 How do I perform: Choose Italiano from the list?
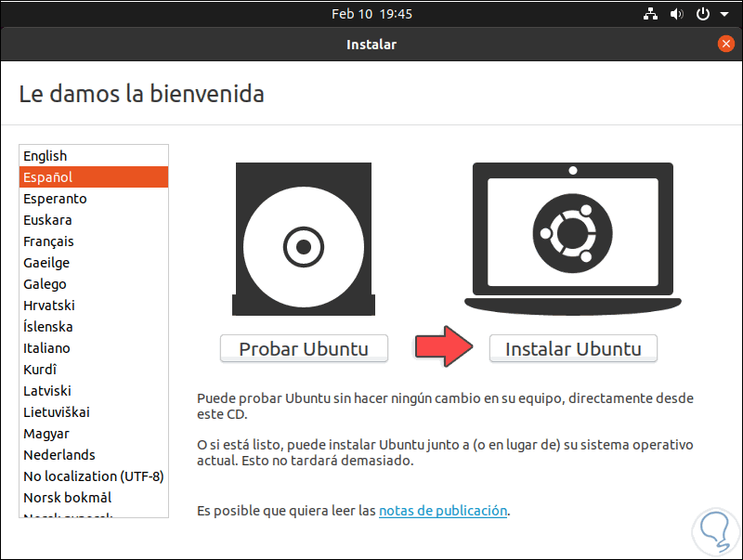point(94,347)
